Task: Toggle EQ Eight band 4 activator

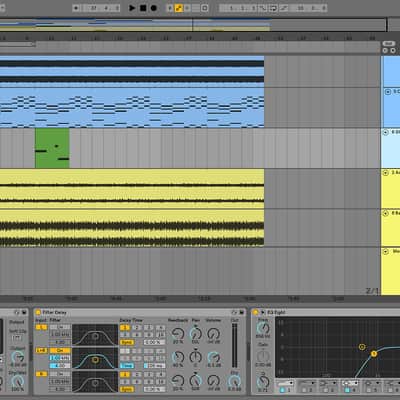Action: click(347, 390)
